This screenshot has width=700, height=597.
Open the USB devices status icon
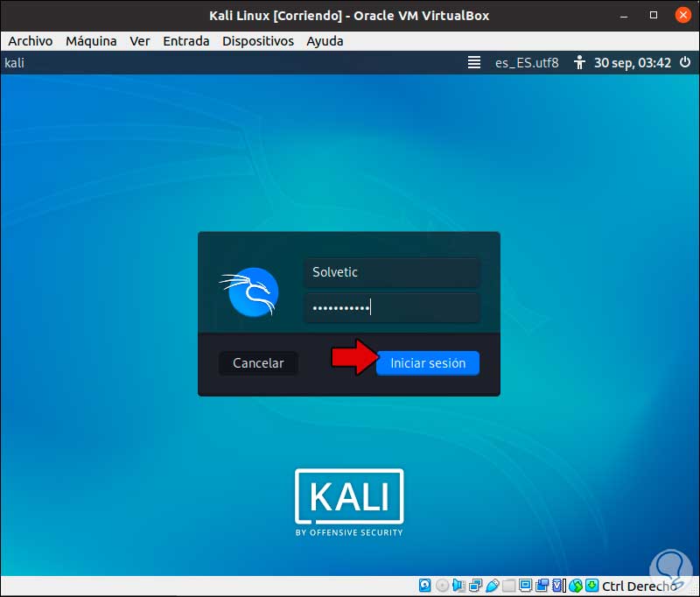492,585
